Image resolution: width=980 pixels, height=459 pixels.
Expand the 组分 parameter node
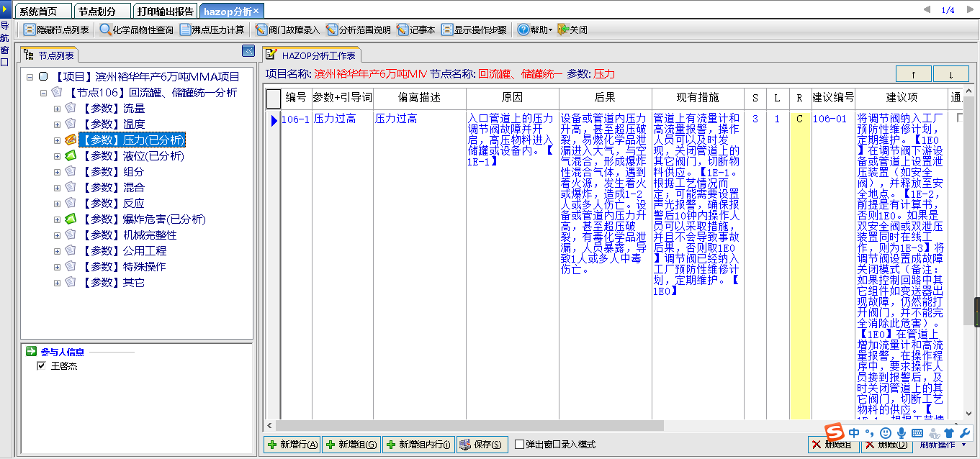tap(58, 171)
